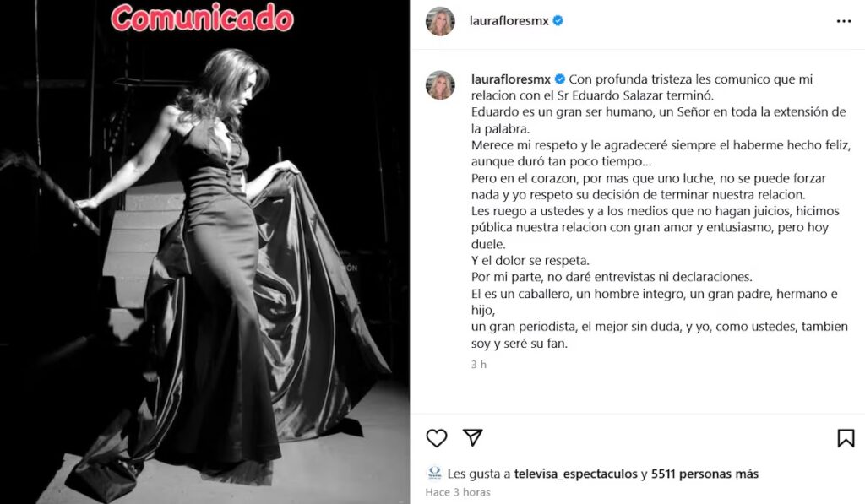
Task: Like the post with the heart icon
Action: 437,438
